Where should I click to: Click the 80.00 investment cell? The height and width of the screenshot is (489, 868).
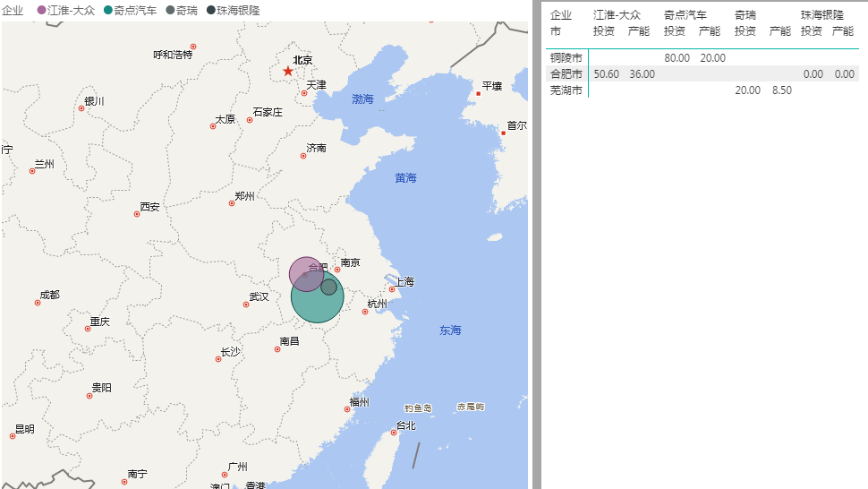tap(677, 57)
